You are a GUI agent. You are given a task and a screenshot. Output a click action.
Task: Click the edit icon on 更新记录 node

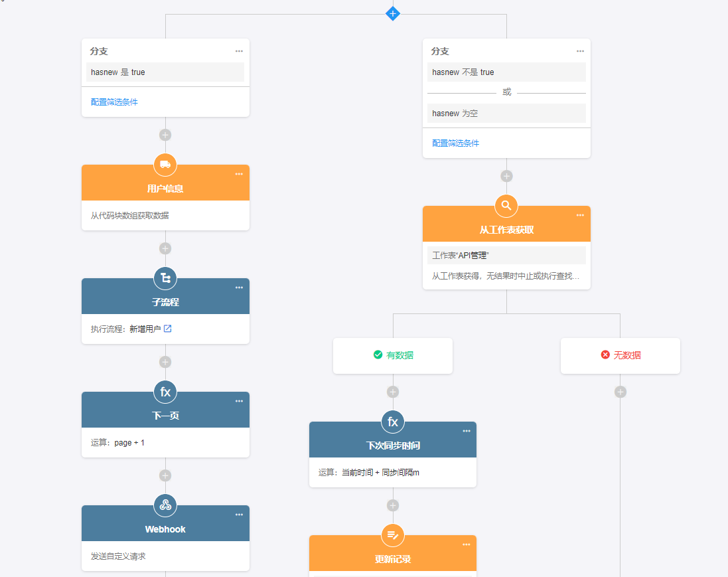tap(393, 535)
